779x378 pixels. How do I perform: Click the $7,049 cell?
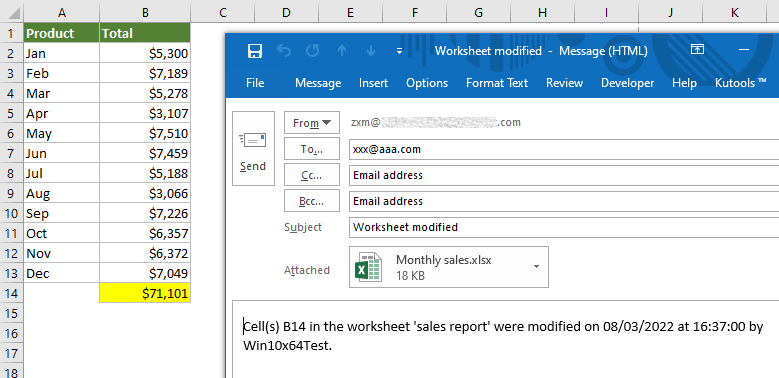(x=145, y=273)
